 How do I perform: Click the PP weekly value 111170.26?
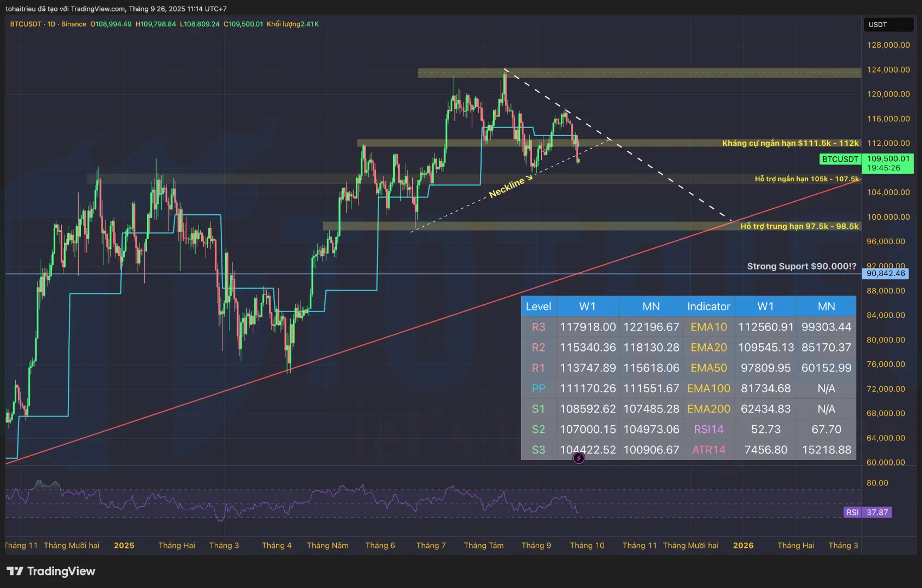click(x=588, y=388)
